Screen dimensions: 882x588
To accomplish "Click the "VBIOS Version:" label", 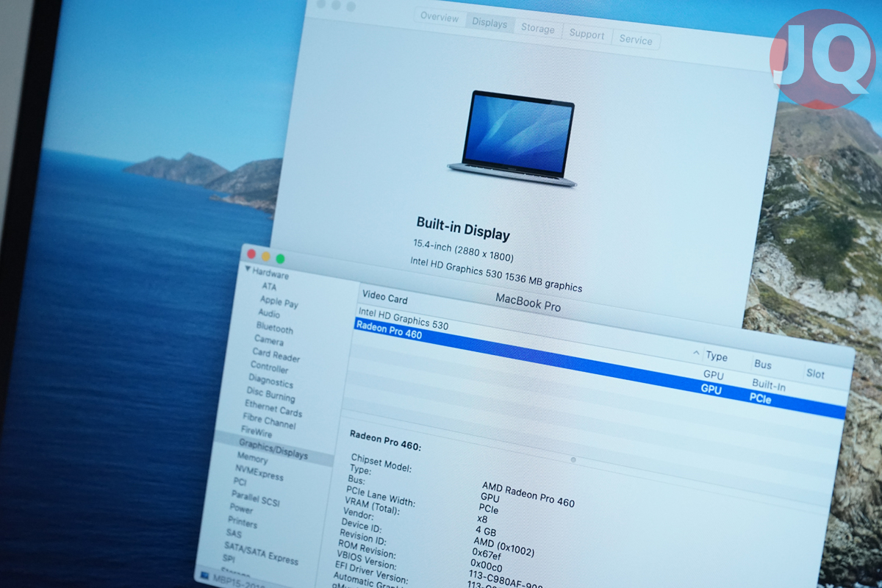I will [x=368, y=562].
